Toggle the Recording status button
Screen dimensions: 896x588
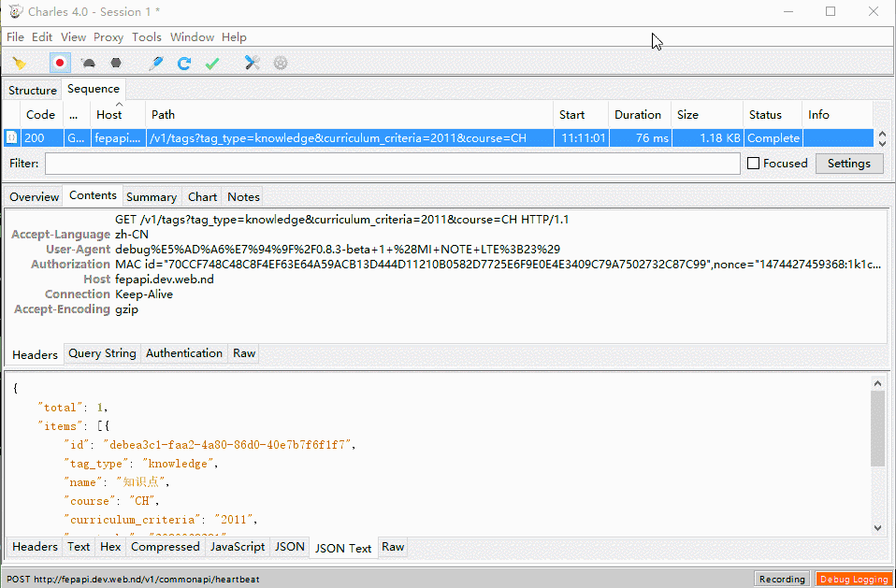pyautogui.click(x=782, y=579)
